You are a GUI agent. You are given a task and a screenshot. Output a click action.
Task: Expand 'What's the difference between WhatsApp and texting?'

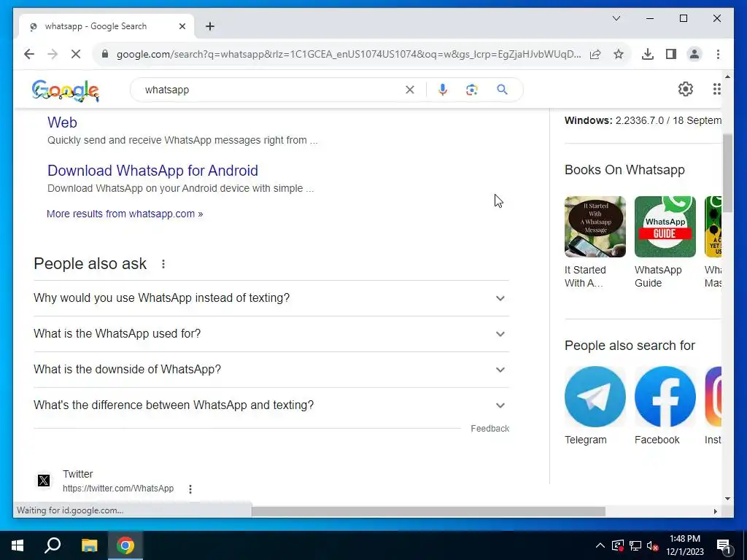pos(271,405)
